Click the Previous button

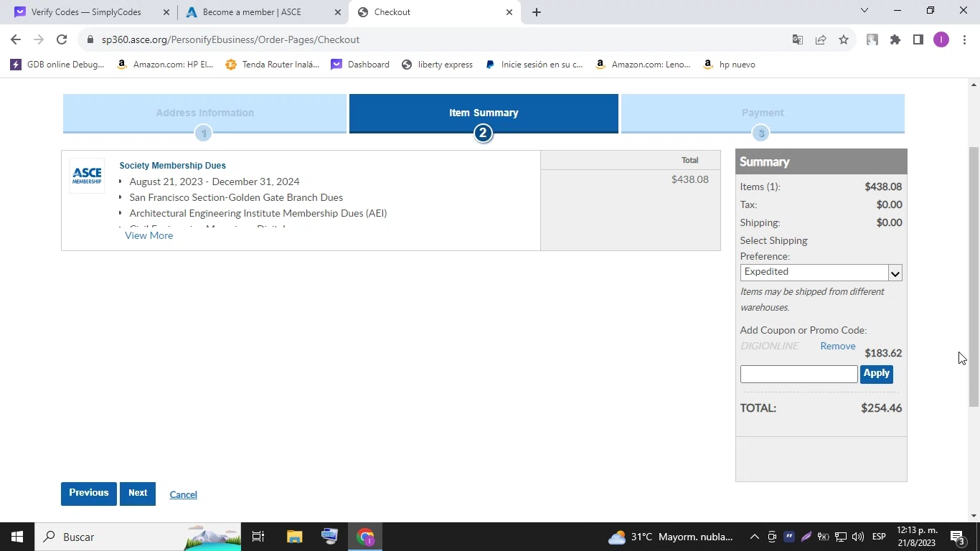[89, 494]
